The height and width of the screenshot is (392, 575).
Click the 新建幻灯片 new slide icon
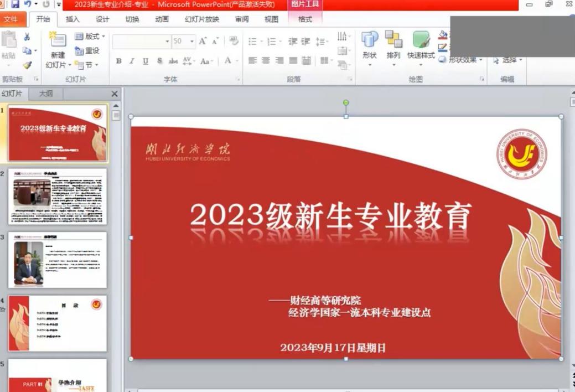[58, 40]
